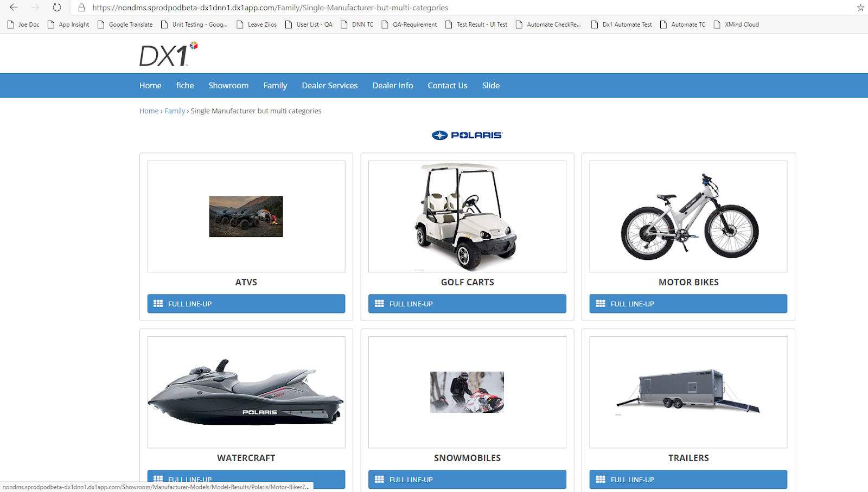Viewport: 868px width, 492px height.
Task: Click the SNOWMOBILES category title
Action: [468, 458]
